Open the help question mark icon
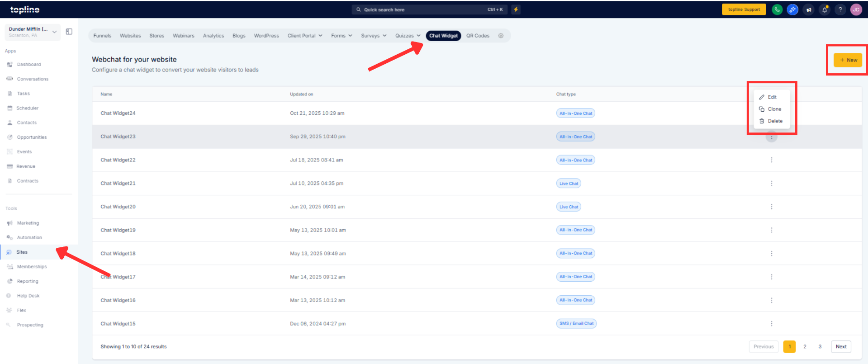868x364 pixels. point(840,9)
